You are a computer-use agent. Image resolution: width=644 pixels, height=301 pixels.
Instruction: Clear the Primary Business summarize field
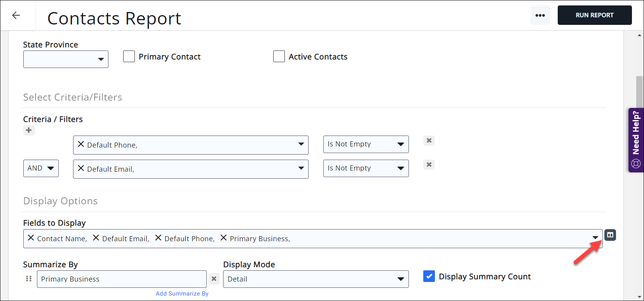click(x=214, y=279)
